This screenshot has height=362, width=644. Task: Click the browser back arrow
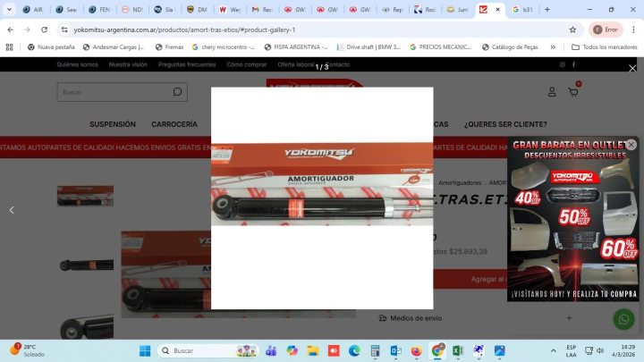coord(10,29)
